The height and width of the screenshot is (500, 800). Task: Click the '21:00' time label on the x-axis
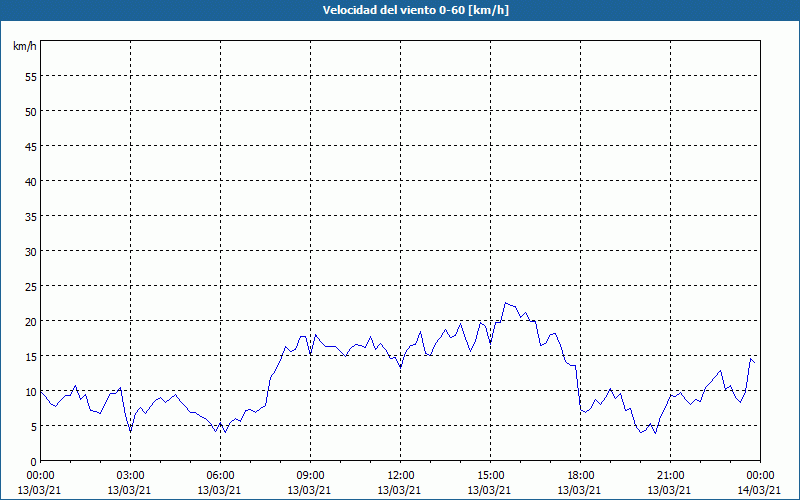[x=670, y=476]
